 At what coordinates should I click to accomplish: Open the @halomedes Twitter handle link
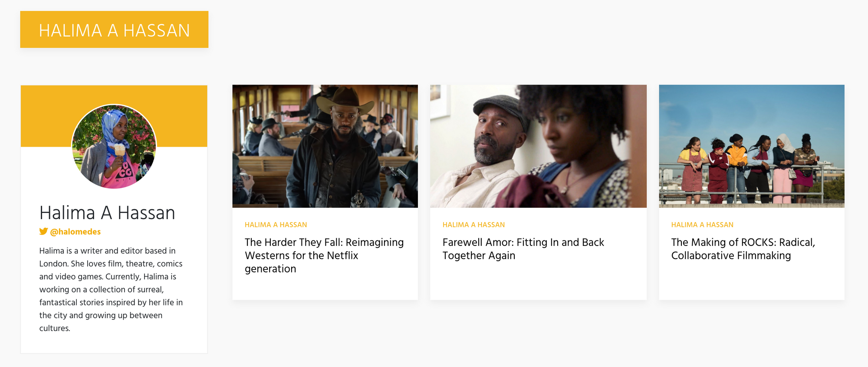75,232
